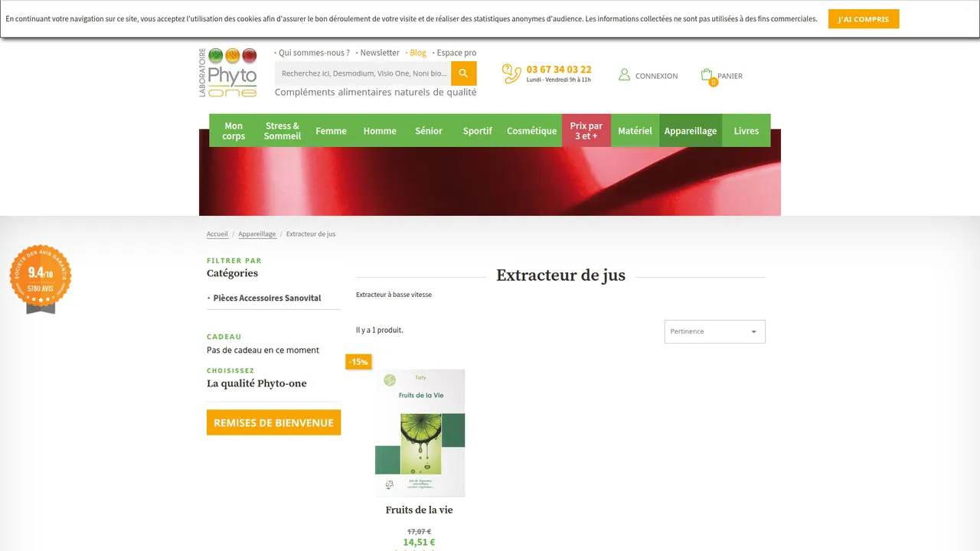Click La qualité Phyto-one heading
Image resolution: width=980 pixels, height=551 pixels.
[x=256, y=383]
